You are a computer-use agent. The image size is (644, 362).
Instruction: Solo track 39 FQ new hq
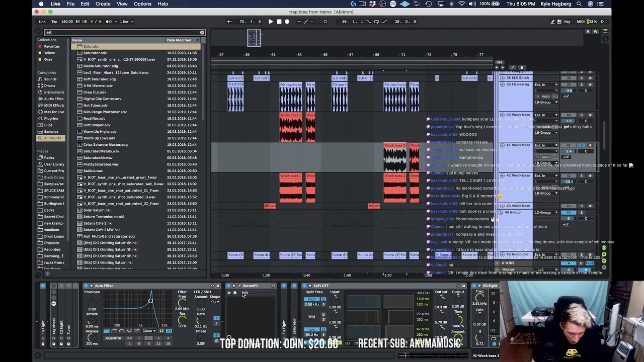(x=582, y=85)
